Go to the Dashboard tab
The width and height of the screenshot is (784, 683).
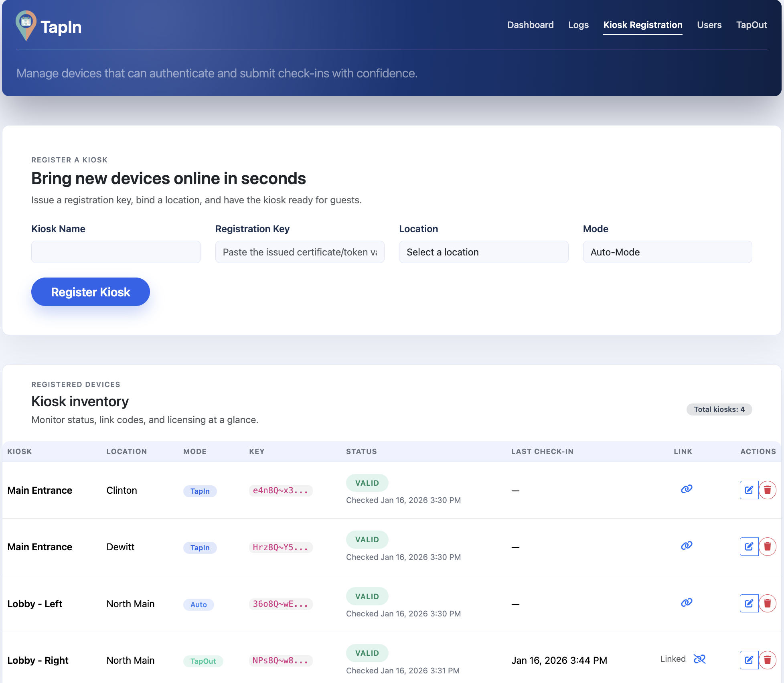coord(530,25)
